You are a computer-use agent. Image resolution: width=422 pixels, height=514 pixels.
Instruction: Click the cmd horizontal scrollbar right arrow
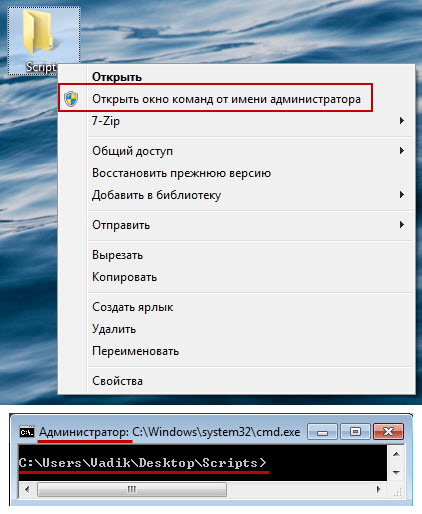click(378, 489)
